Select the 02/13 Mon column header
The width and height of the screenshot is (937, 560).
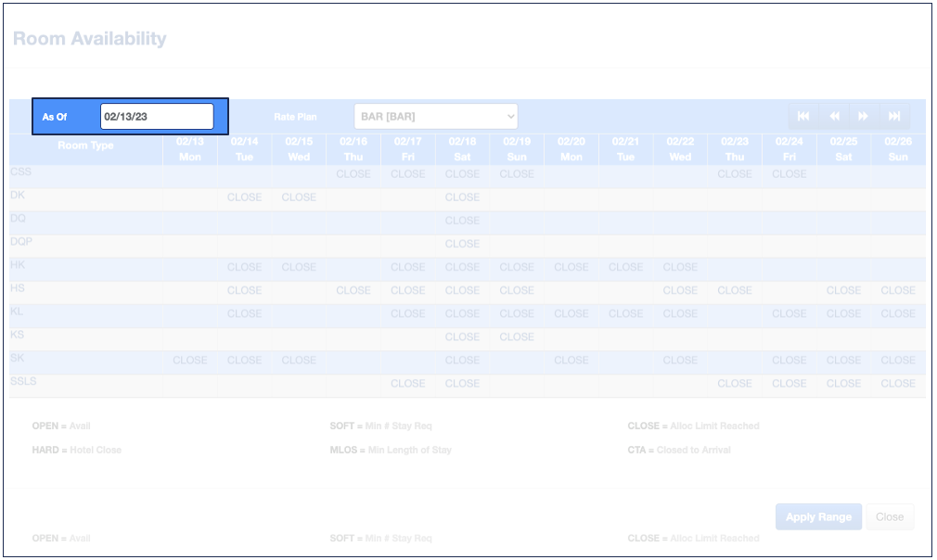click(190, 149)
